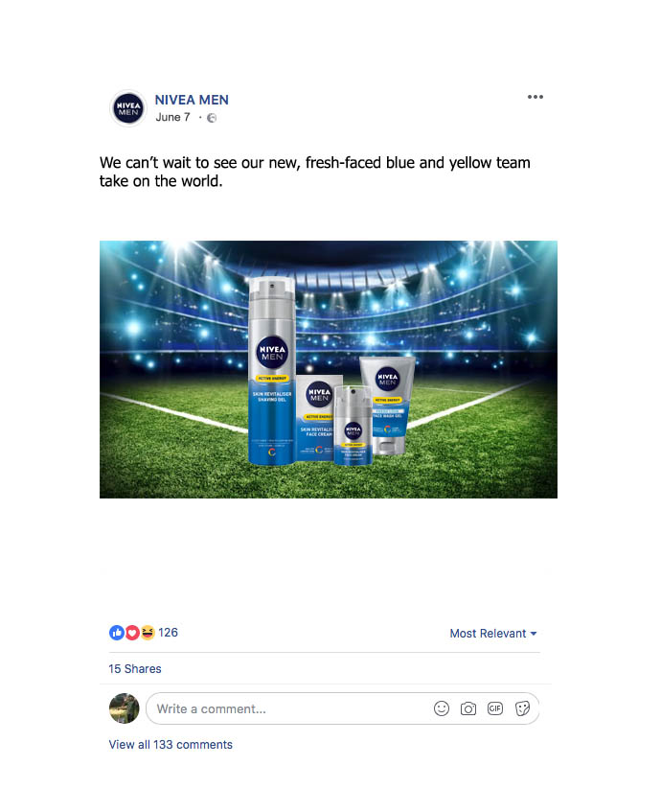Open the stadium product photo
This screenshot has height=812, width=661.
click(x=329, y=369)
